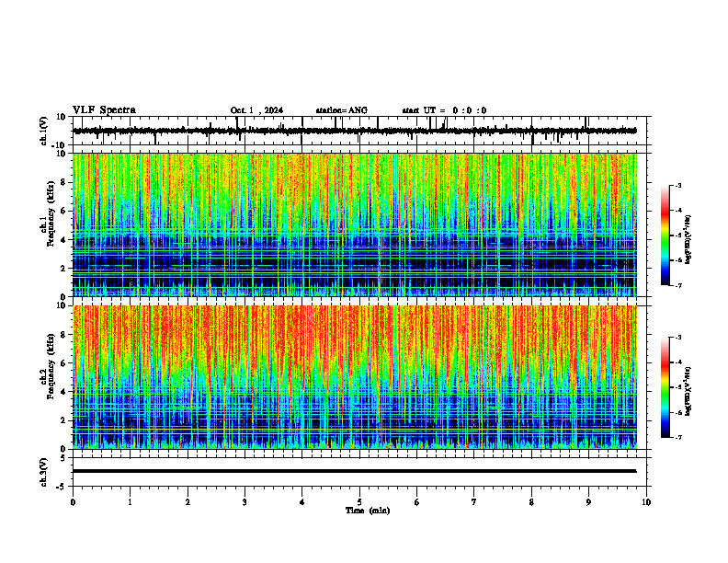Click the "ch.3(V)" axis label
The width and height of the screenshot is (728, 563).
[43, 472]
